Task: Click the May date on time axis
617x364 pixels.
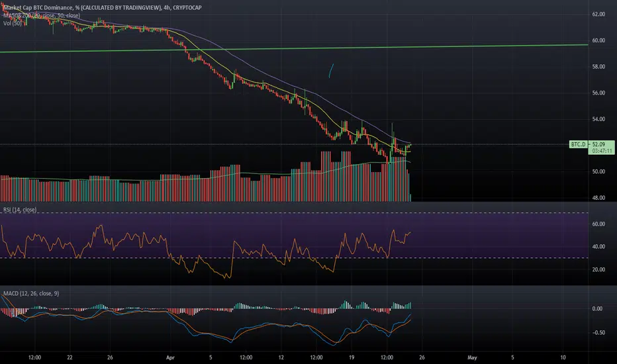Action: coord(472,357)
